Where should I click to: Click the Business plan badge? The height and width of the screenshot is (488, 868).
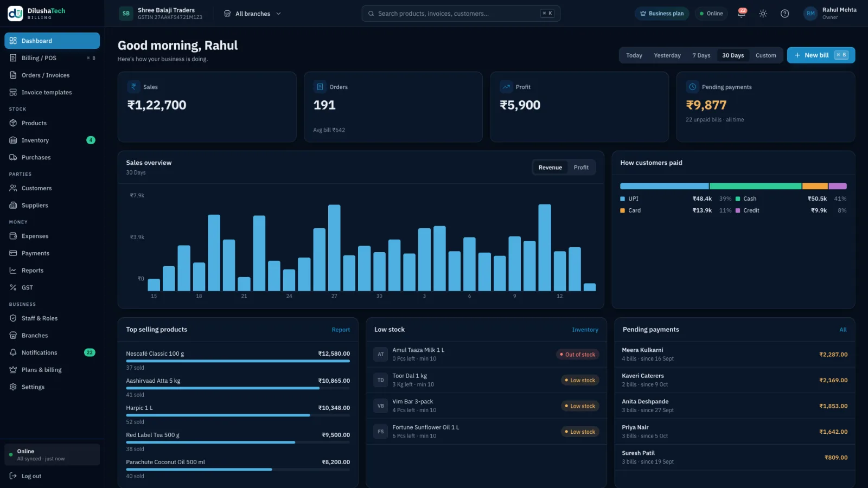pos(661,14)
